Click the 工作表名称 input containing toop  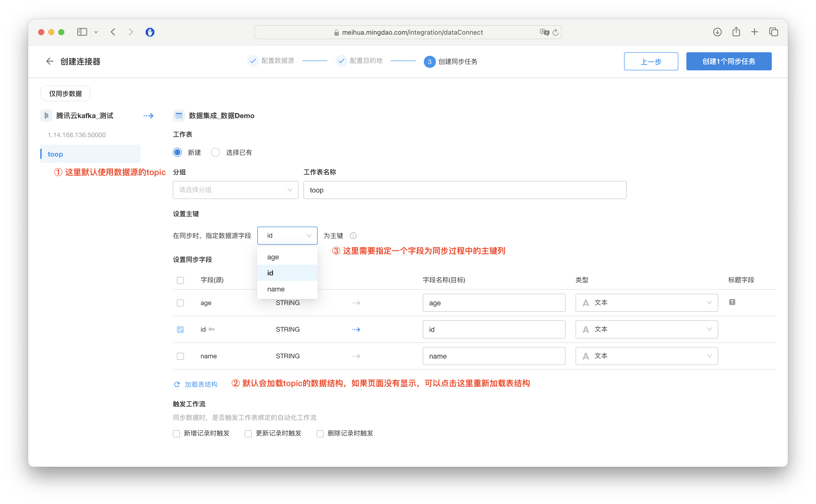click(465, 190)
